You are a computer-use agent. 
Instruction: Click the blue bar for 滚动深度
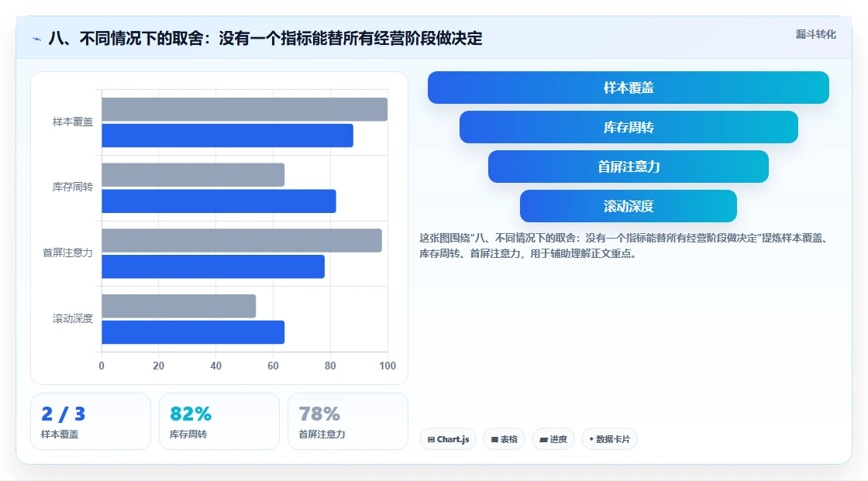pos(193,332)
